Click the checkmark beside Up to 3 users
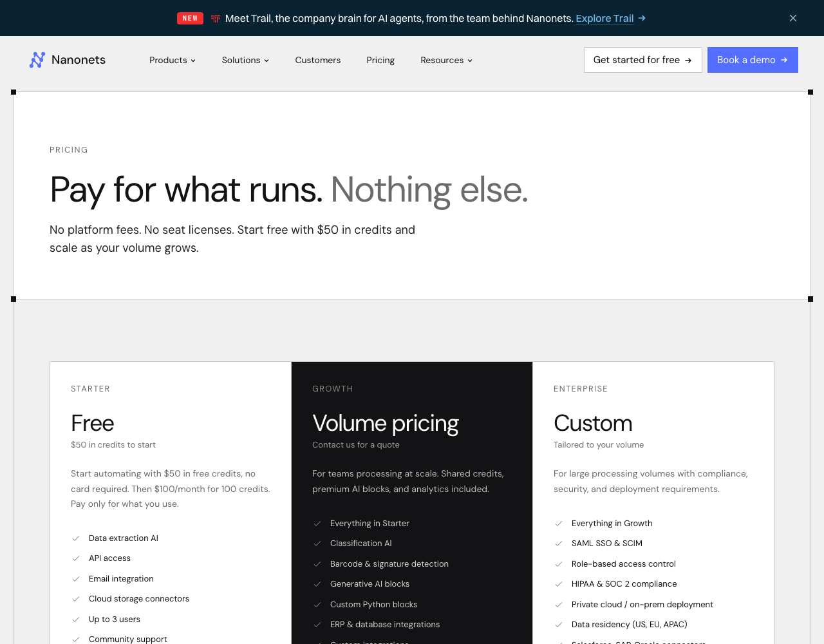Viewport: 824px width, 644px height. tap(76, 620)
